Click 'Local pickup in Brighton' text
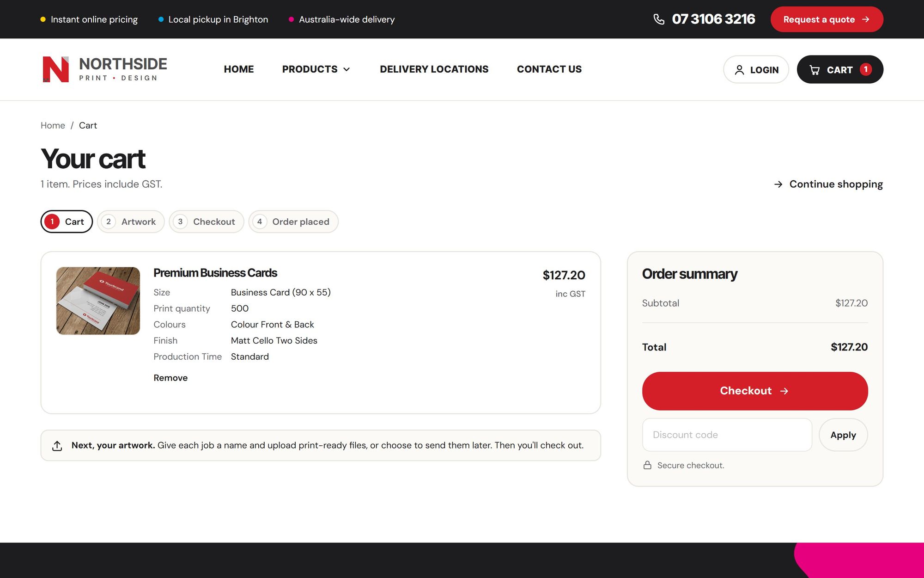 (x=218, y=19)
